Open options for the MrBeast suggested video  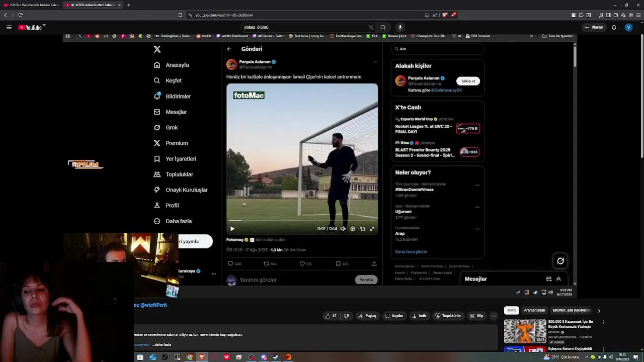[603, 322]
